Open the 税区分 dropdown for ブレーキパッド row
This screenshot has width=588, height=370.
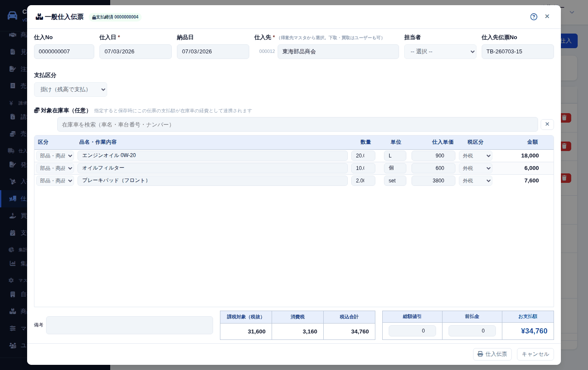click(476, 181)
